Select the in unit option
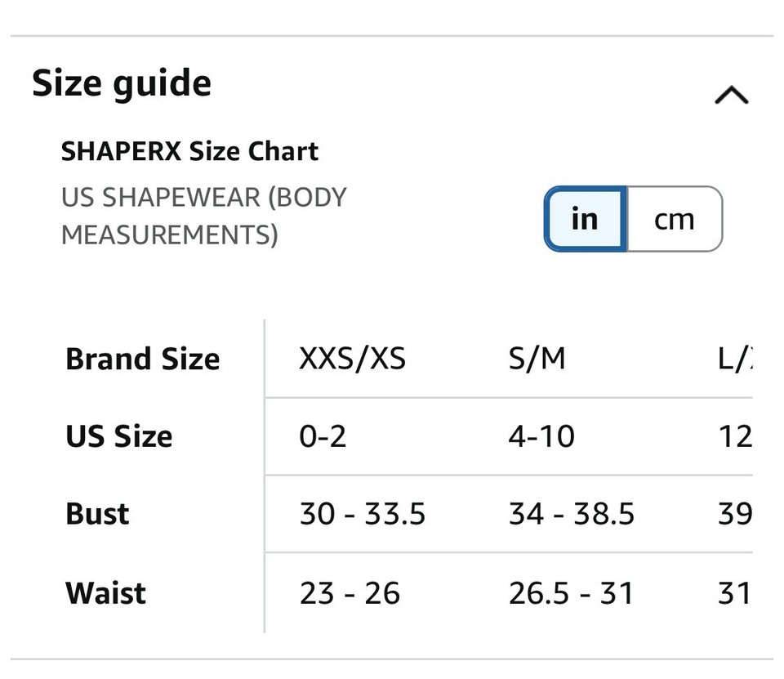 tap(585, 219)
